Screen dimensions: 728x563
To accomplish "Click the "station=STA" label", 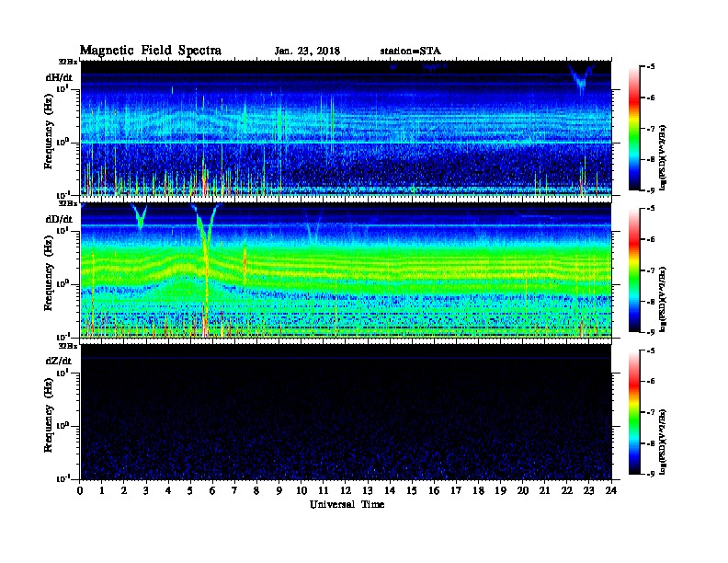I will pos(410,51).
